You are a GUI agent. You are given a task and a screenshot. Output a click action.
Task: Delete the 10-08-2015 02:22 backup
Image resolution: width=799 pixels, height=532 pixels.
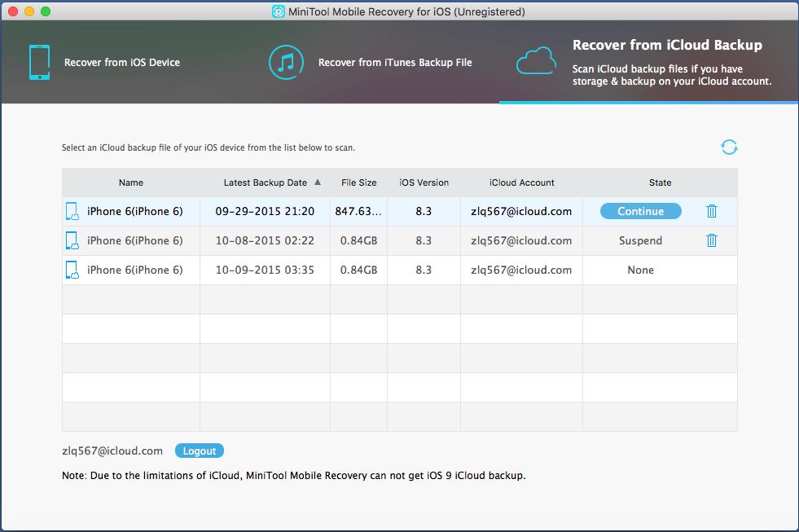coord(711,240)
